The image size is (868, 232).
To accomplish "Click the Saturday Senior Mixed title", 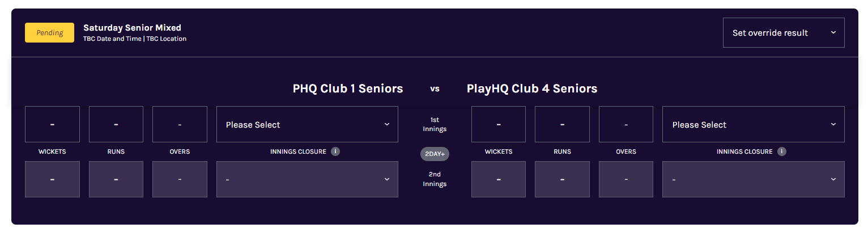I will coord(132,28).
